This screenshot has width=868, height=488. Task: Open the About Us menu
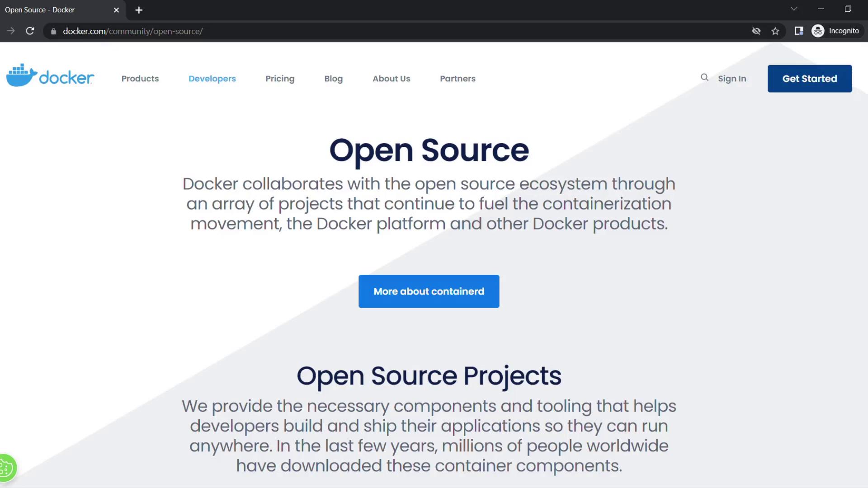391,79
